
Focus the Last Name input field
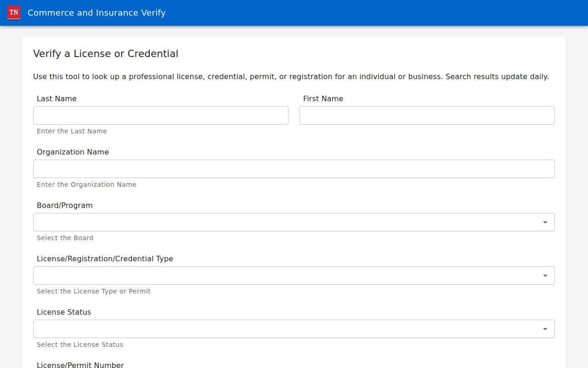coord(161,115)
